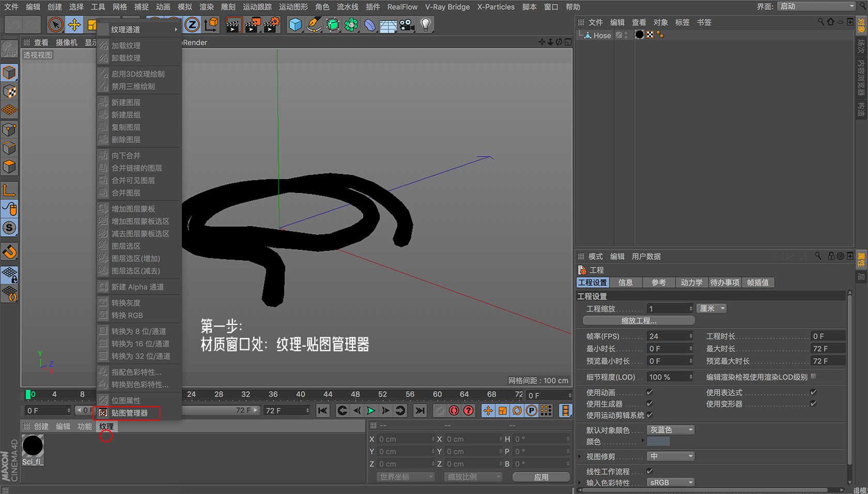Enable 编辑渲染检视使用渲染LOD级别 checkbox
Screen dimensions: 868x494
814,377
